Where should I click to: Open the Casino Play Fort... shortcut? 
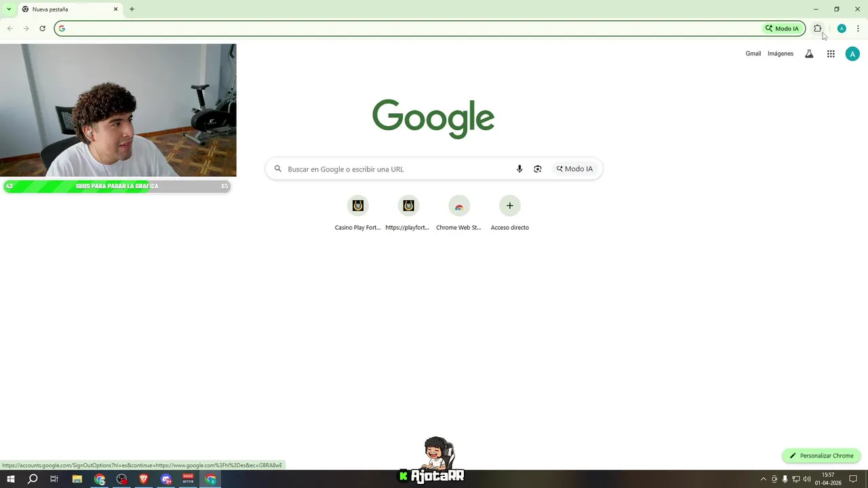click(x=358, y=213)
